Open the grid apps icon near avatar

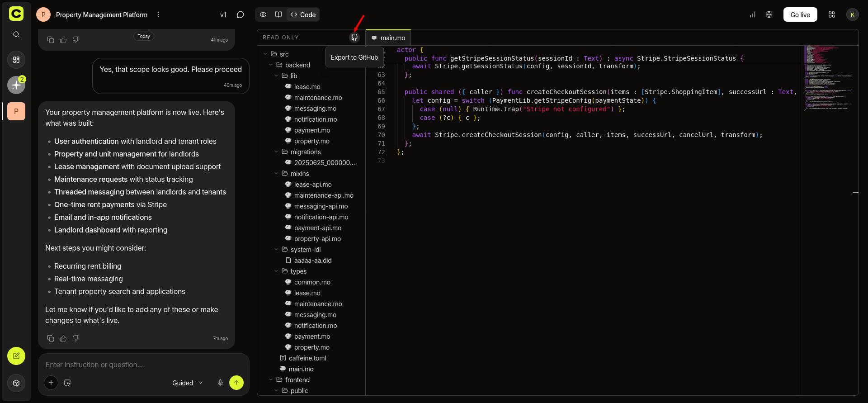tap(832, 14)
